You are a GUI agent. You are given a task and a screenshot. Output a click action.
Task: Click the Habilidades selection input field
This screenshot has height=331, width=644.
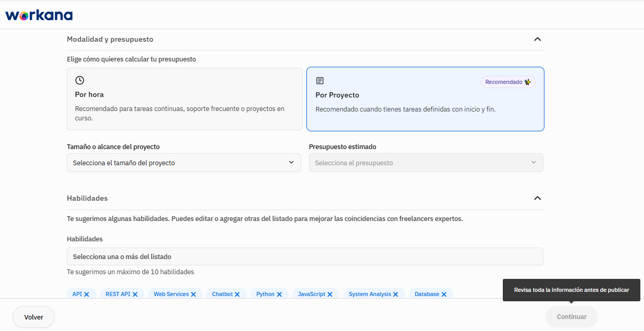coord(305,256)
